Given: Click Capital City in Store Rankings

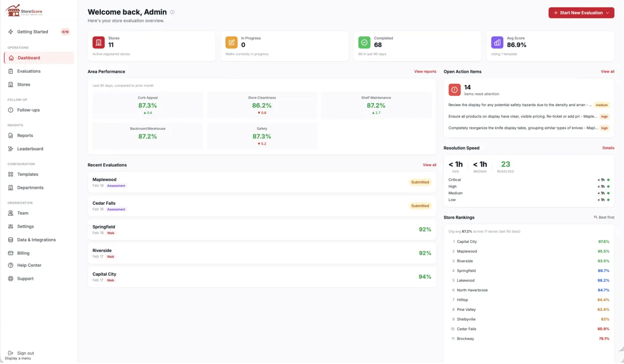Looking at the screenshot, I should (x=467, y=241).
